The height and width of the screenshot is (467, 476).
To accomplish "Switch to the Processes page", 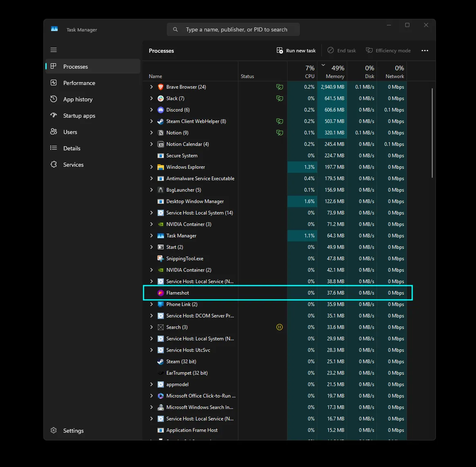I will [93, 67].
